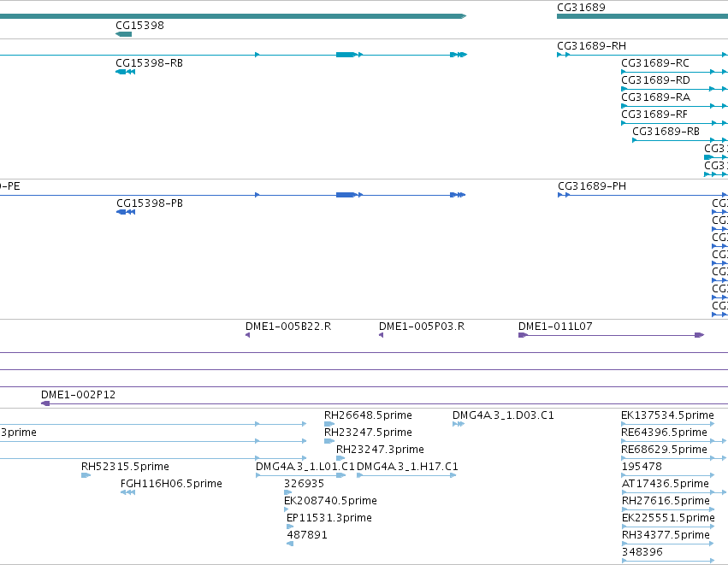Click the DME1-005B22.R BAC label
The height and width of the screenshot is (565, 728).
tap(288, 327)
